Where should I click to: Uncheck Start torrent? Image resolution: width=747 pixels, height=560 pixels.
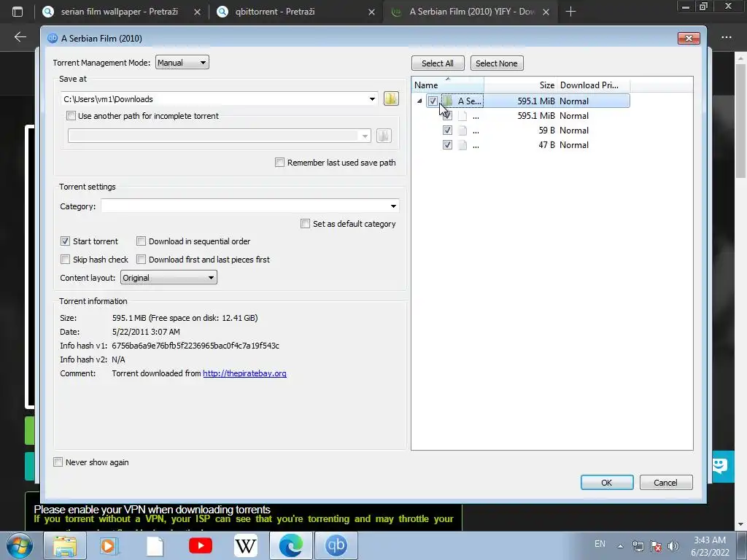tap(65, 241)
